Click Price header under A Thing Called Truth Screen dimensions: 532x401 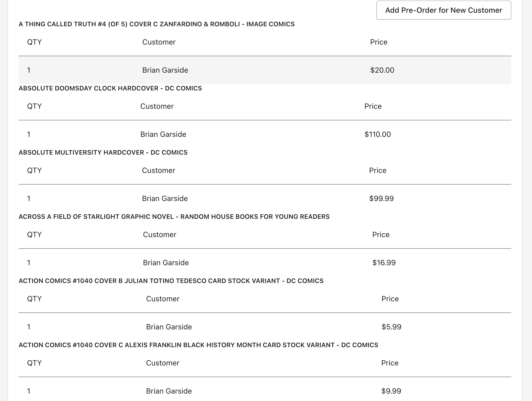pos(379,42)
